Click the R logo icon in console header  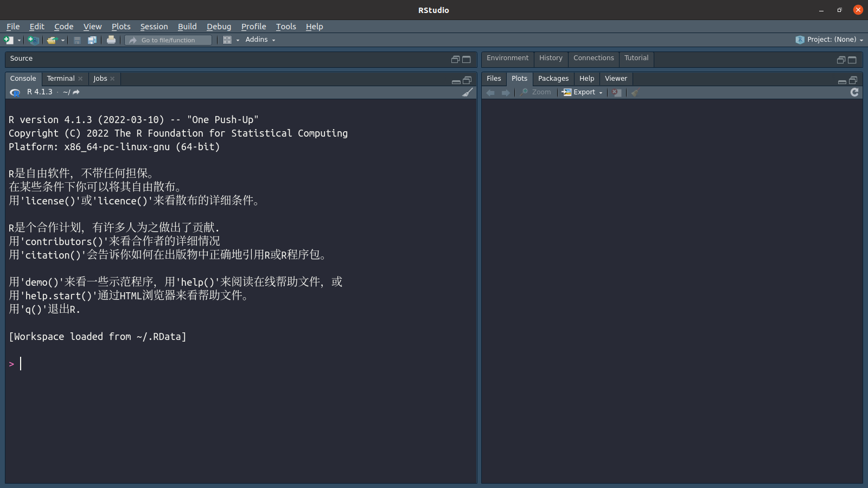click(x=15, y=93)
